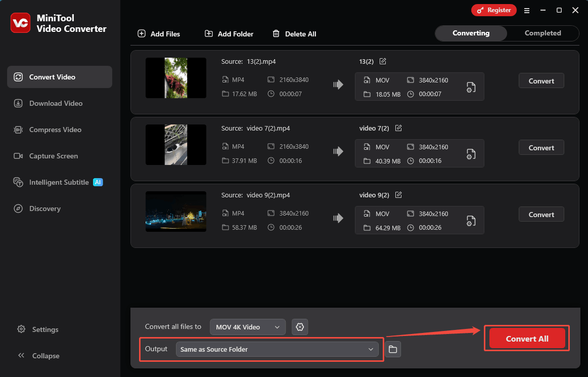Browse output folder with folder icon
588x377 pixels.
pos(393,349)
